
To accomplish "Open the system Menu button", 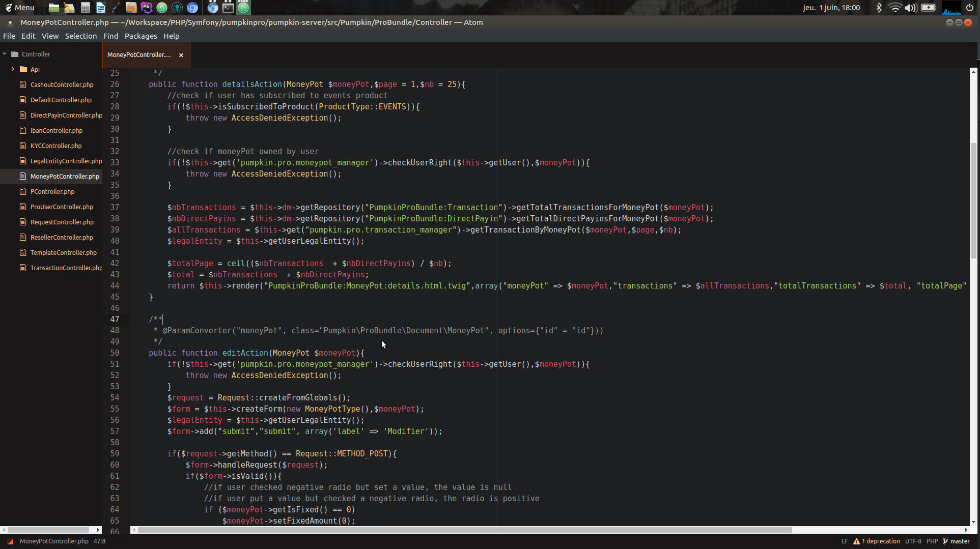I will [x=20, y=8].
